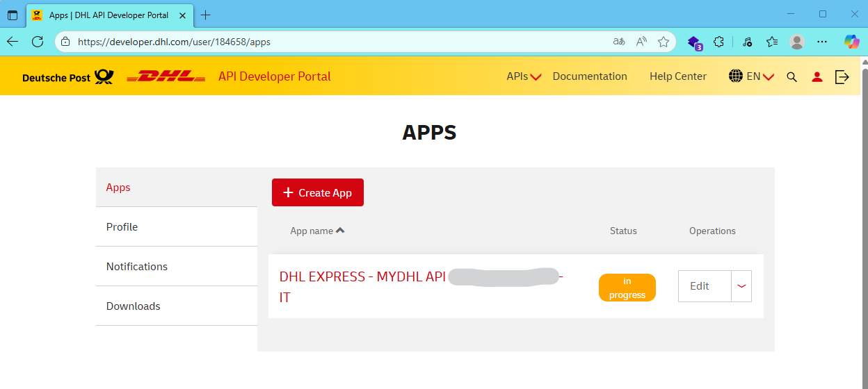Expand the Edit button dropdown arrow
Image resolution: width=868 pixels, height=389 pixels.
tap(741, 286)
